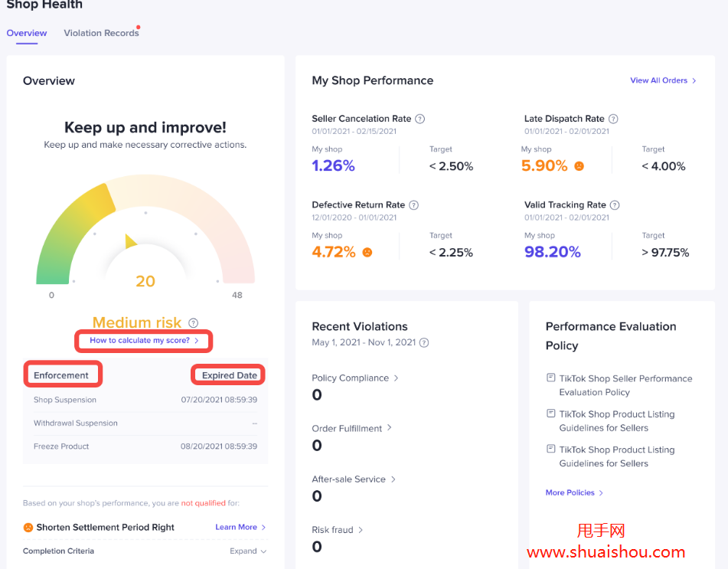Click help icon beside Late Dispatch Rate
Image resolution: width=728 pixels, height=569 pixels.
click(613, 119)
